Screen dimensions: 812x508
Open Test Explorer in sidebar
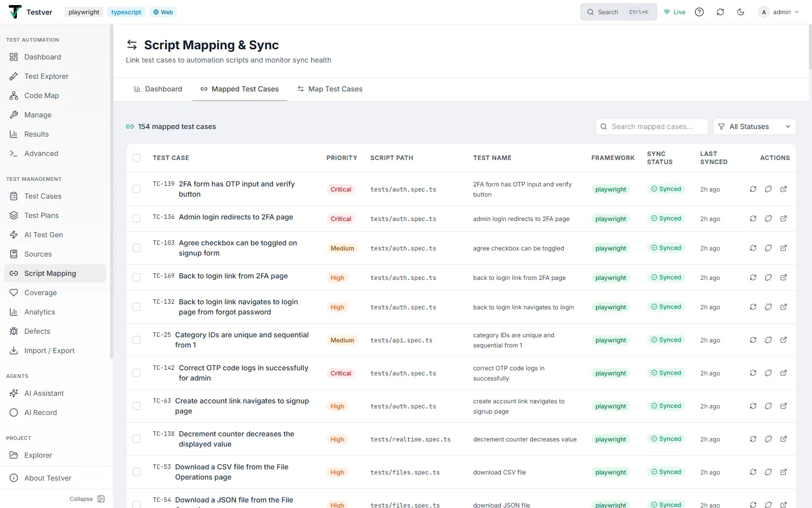click(55, 76)
